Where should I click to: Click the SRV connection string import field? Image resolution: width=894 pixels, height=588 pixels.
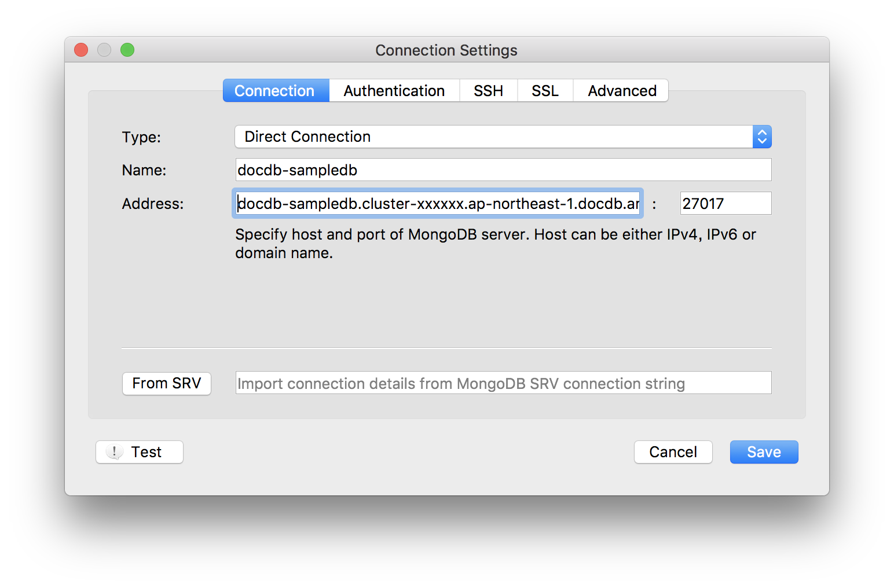coord(503,383)
